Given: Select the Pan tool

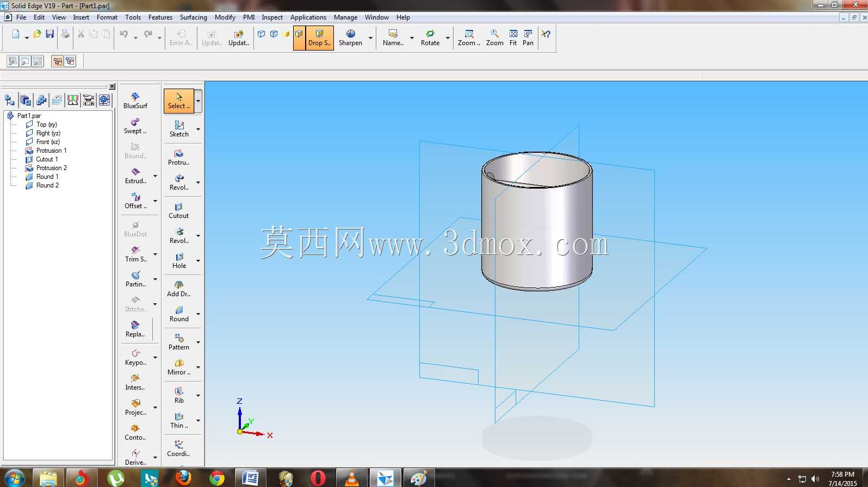Looking at the screenshot, I should [x=528, y=38].
